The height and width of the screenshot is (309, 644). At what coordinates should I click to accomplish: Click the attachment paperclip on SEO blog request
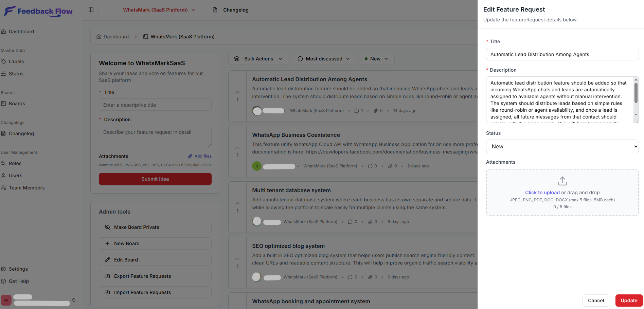click(370, 277)
